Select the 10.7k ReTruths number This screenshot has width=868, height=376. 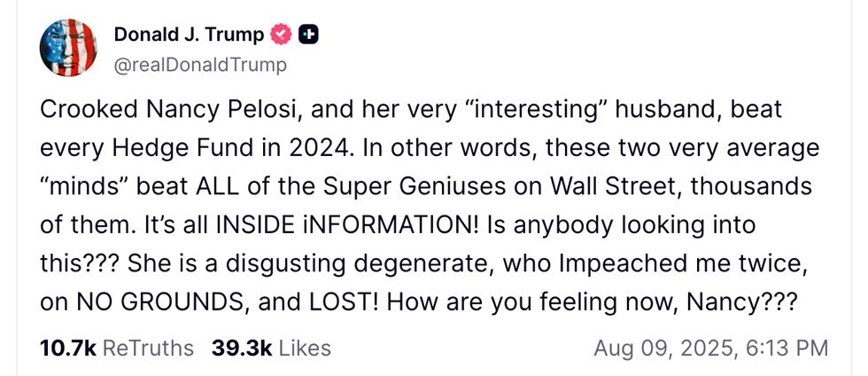[68, 349]
